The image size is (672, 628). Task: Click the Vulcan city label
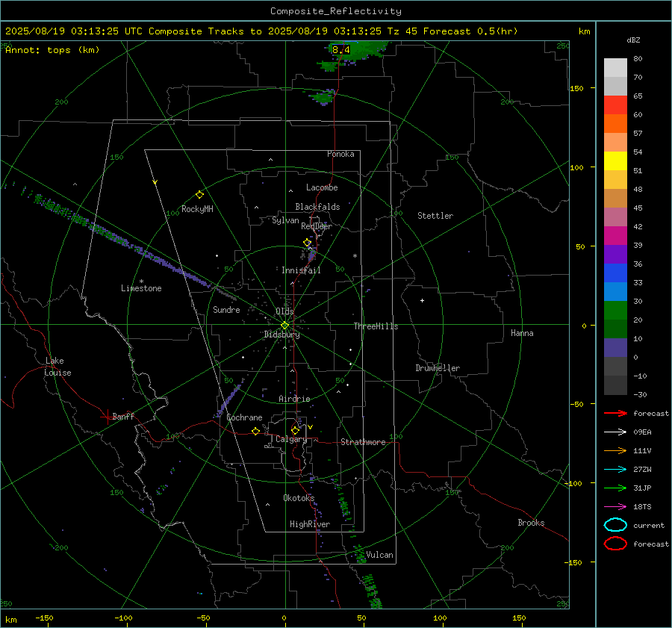click(x=380, y=555)
